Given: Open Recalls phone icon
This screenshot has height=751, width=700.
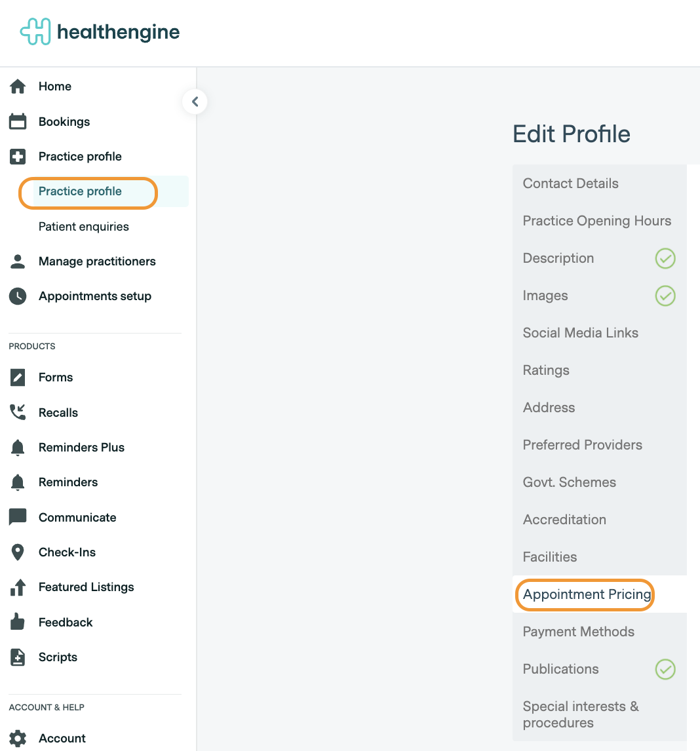Looking at the screenshot, I should (x=18, y=412).
